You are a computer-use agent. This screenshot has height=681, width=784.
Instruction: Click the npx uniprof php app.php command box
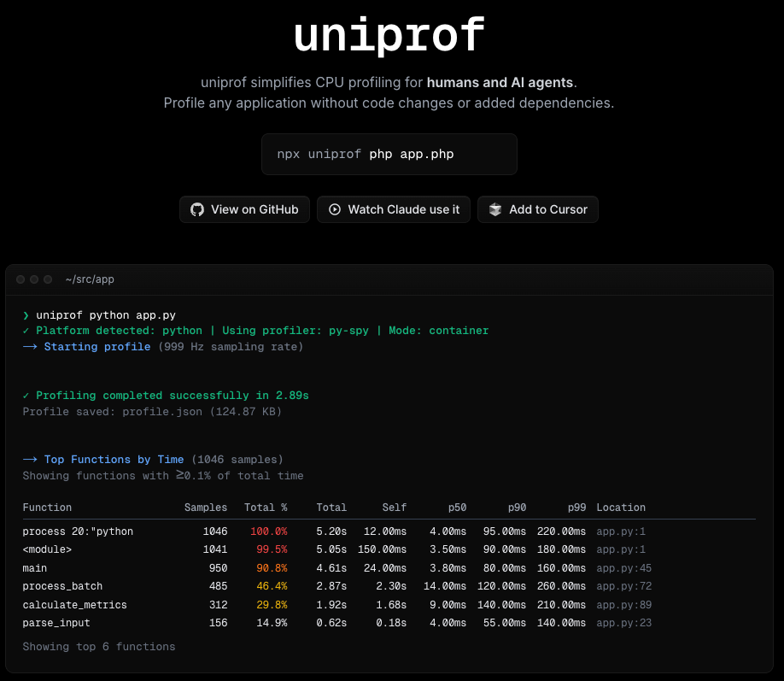pos(389,154)
